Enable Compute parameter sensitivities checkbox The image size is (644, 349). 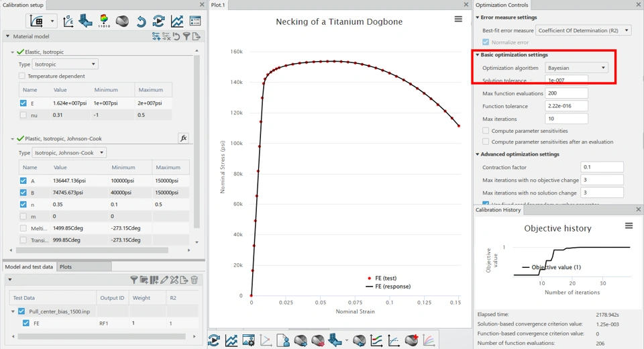(x=486, y=131)
